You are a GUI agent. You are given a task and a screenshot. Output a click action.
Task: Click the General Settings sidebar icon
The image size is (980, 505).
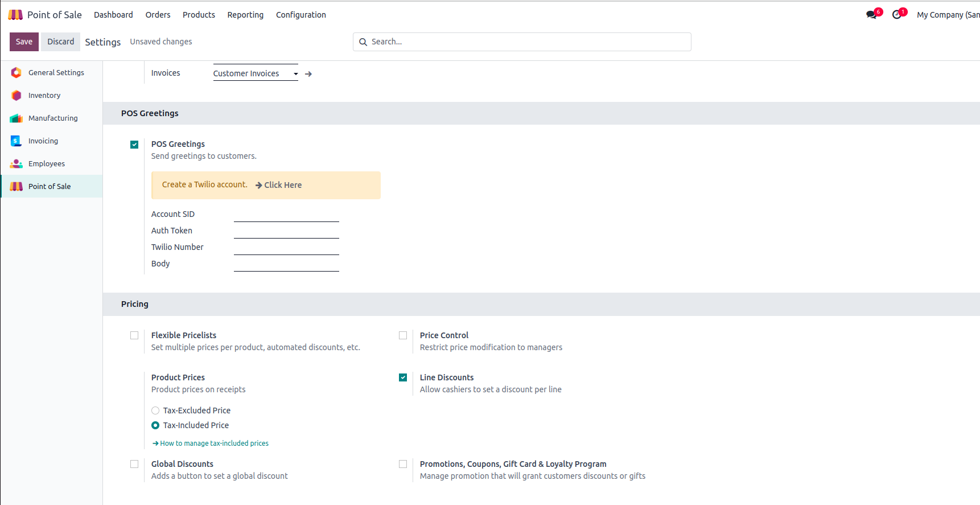[x=17, y=73]
